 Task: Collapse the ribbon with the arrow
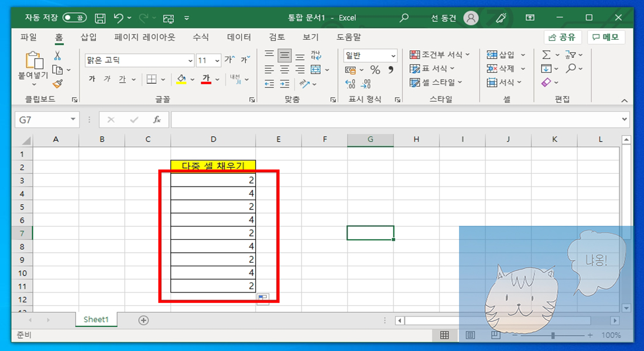(x=624, y=101)
